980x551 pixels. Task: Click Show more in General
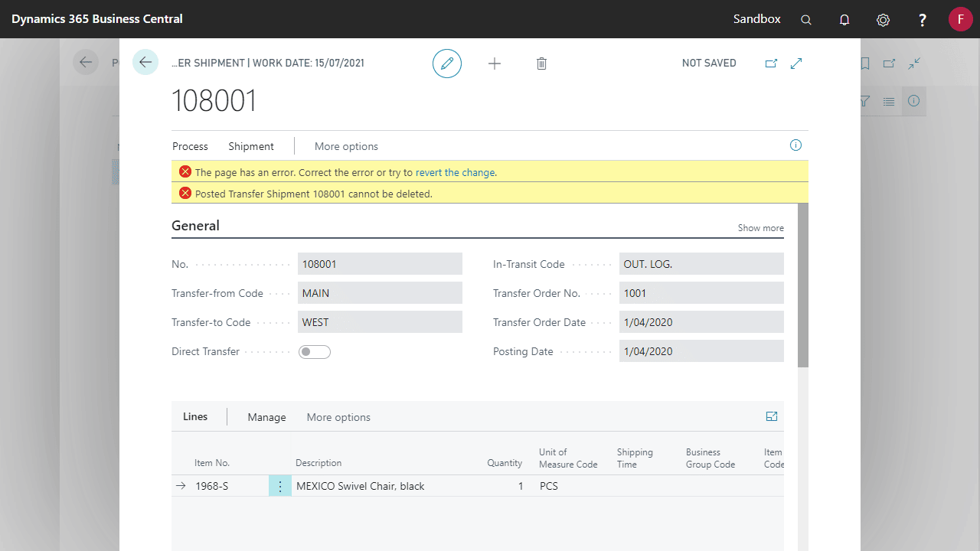coord(760,228)
